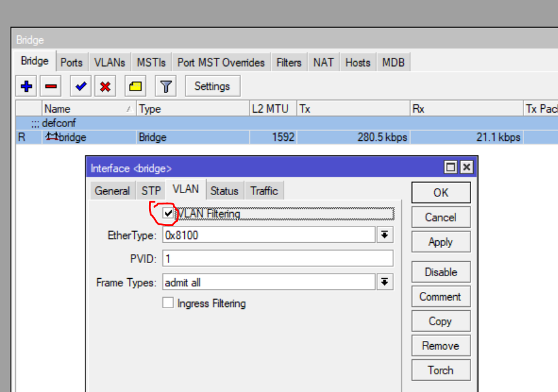This screenshot has width=558, height=392.
Task: Add a new bridge with the plus icon
Action: click(x=26, y=86)
